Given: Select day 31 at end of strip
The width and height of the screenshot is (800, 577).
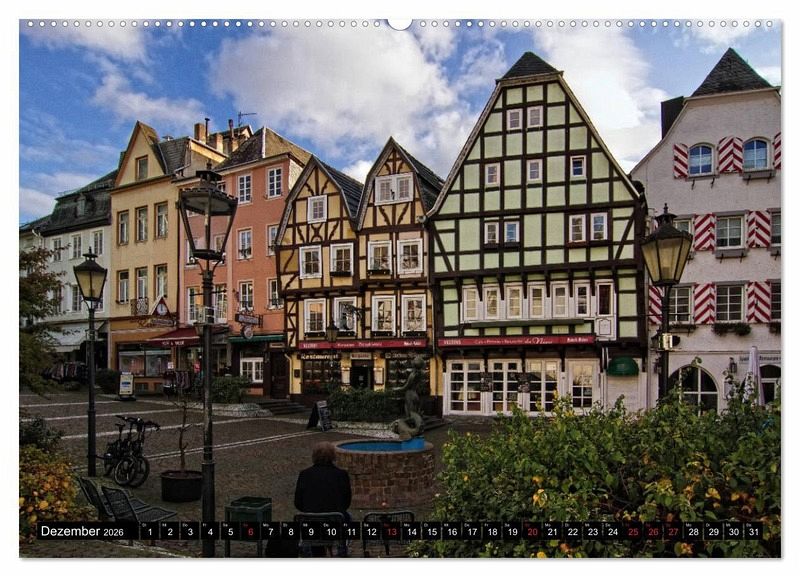Looking at the screenshot, I should tap(753, 531).
